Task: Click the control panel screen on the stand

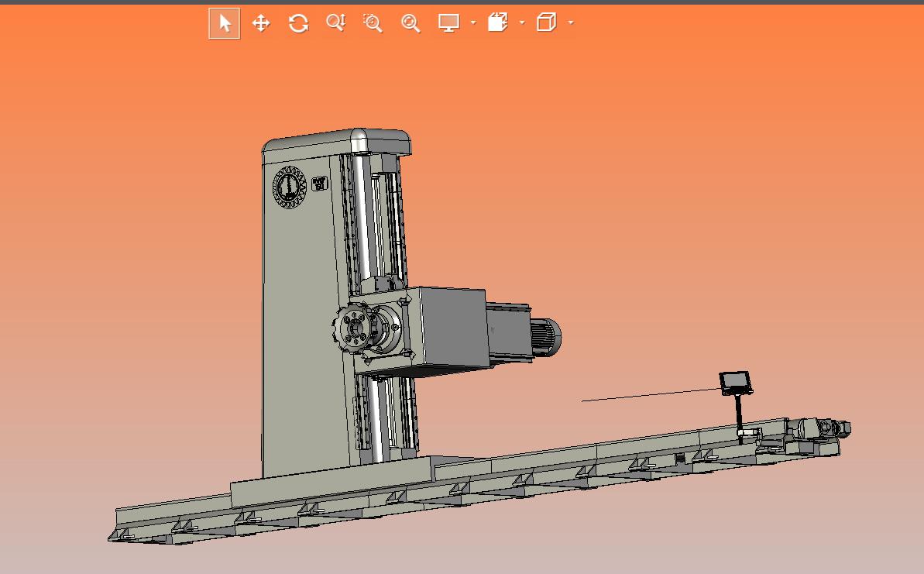Action: 735,383
